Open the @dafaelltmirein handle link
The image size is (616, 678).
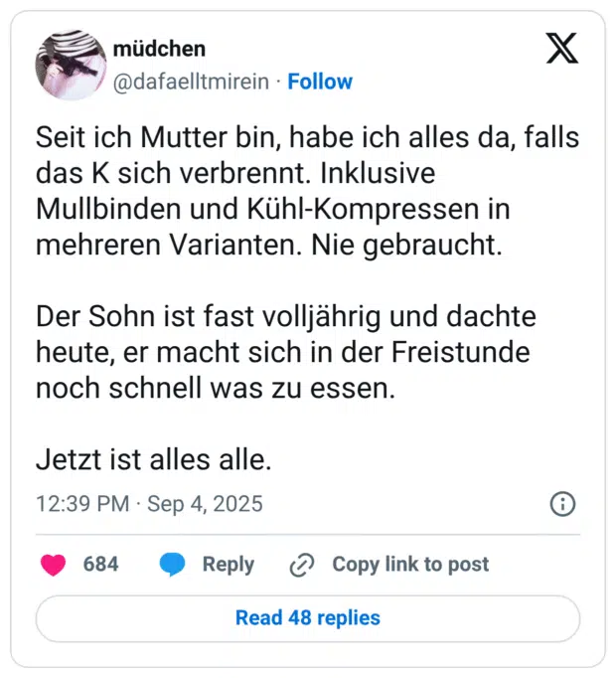point(191,82)
